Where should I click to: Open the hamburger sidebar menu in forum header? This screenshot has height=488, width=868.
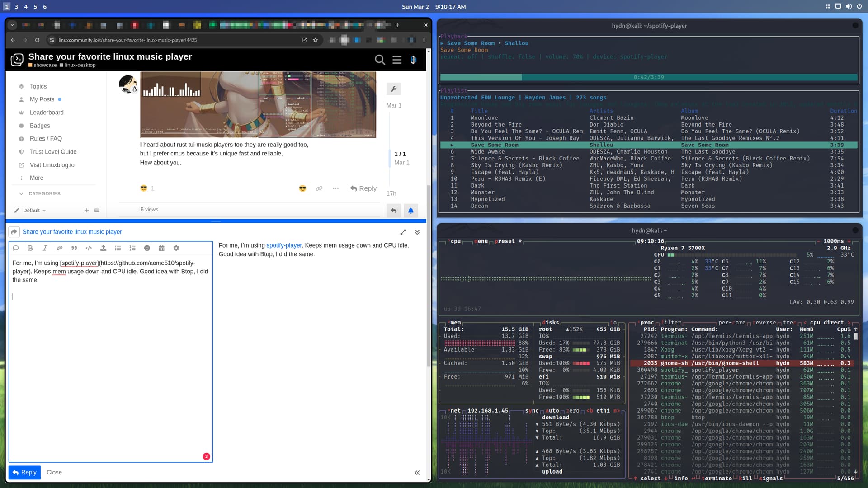(397, 60)
